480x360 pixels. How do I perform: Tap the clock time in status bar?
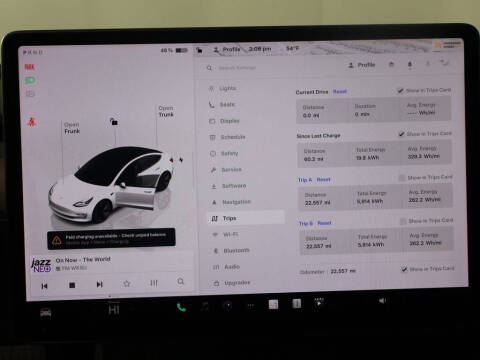coord(260,49)
